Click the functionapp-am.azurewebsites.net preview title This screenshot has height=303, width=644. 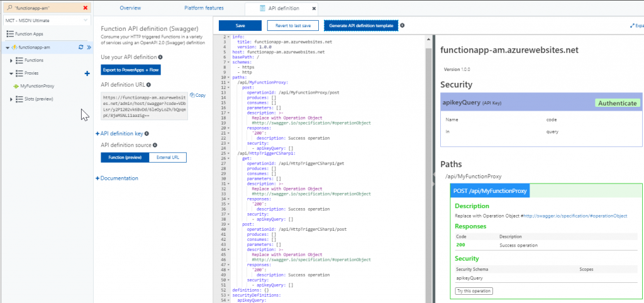[509, 50]
